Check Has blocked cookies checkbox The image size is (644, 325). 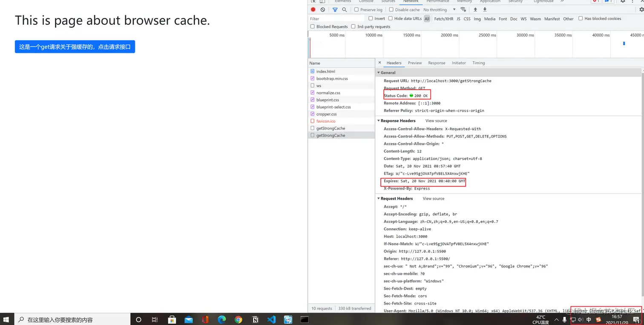581,18
